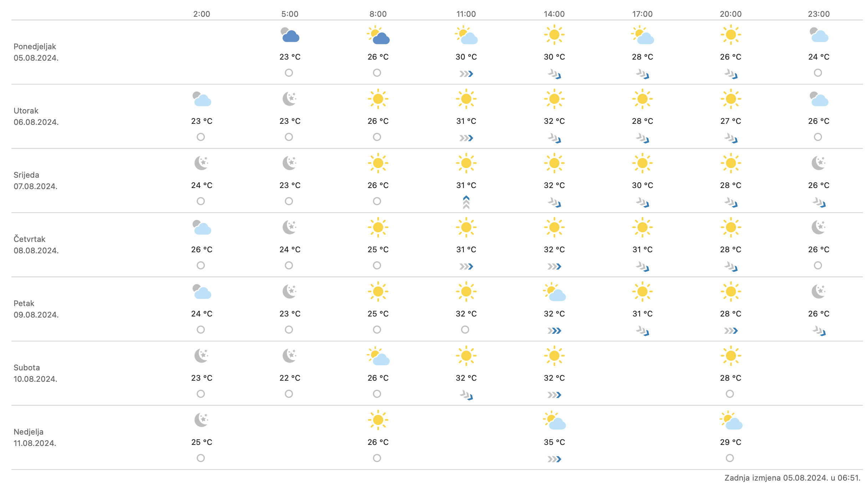
Task: Click Friday 23:00 wind direction icon
Action: [x=819, y=331]
